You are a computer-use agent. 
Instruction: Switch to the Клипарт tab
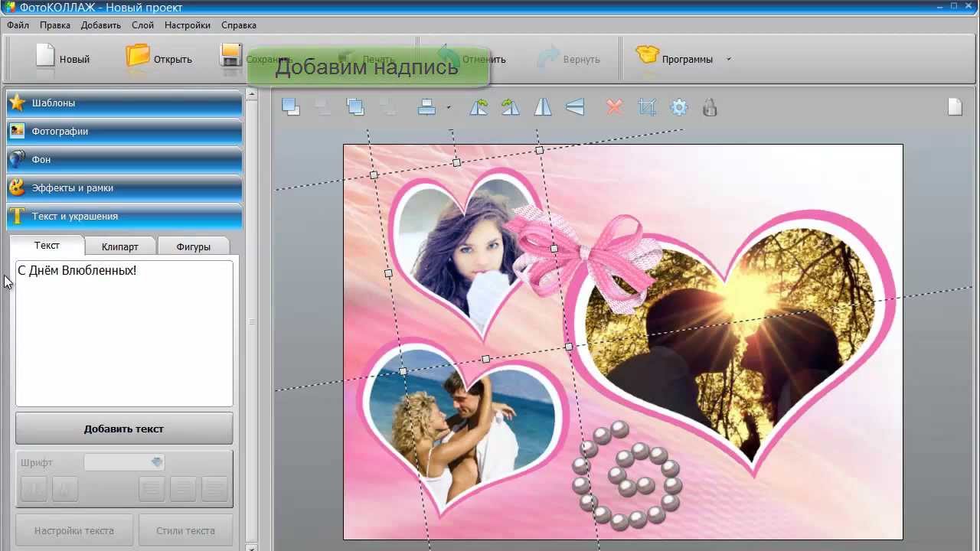coord(120,246)
